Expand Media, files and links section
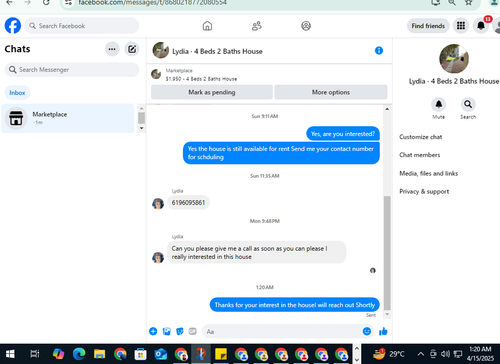 pos(428,173)
